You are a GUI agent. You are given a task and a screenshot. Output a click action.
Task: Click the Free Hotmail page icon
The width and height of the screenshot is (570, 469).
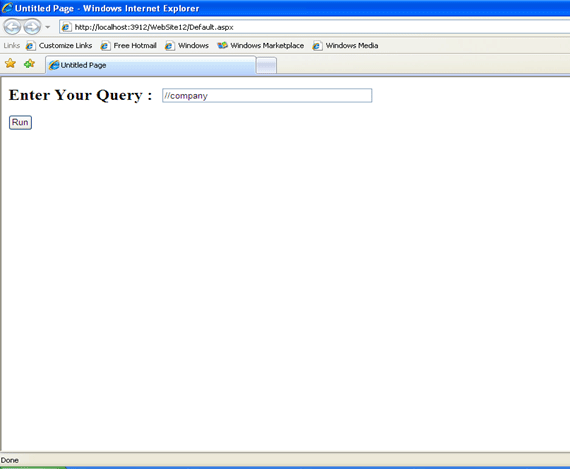pyautogui.click(x=105, y=46)
